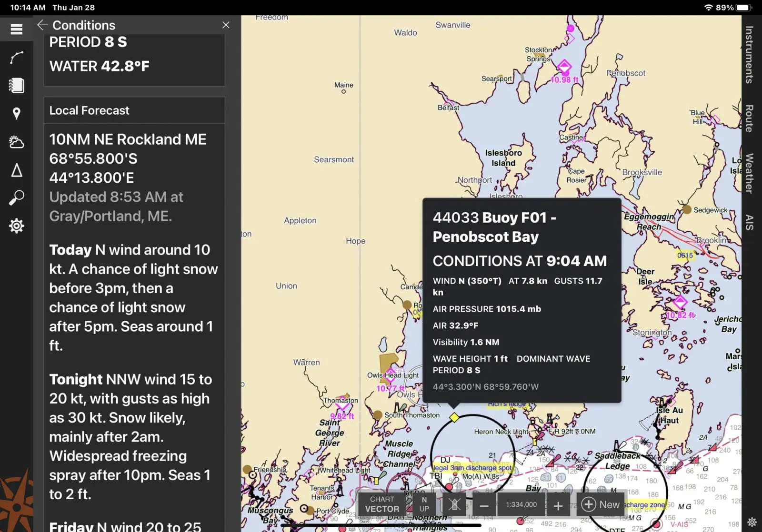Open the waypoints pin icon
The height and width of the screenshot is (532, 762).
click(x=17, y=113)
